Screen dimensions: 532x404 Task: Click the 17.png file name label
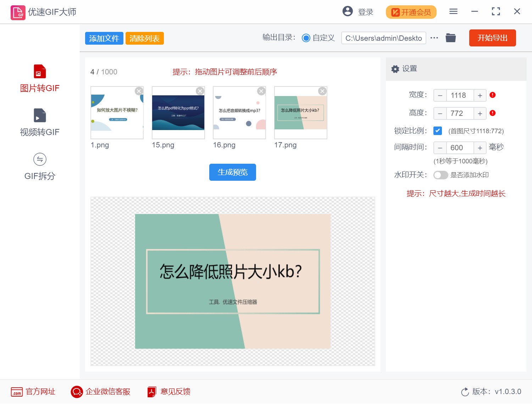tap(286, 145)
